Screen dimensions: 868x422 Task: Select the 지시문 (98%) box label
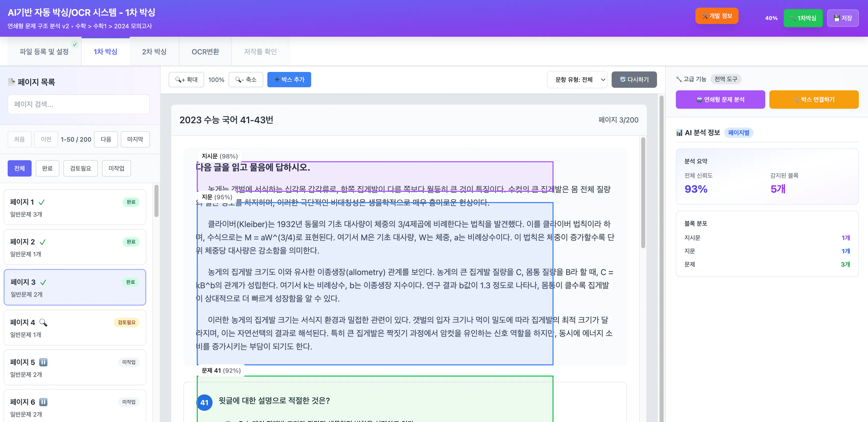pyautogui.click(x=219, y=156)
